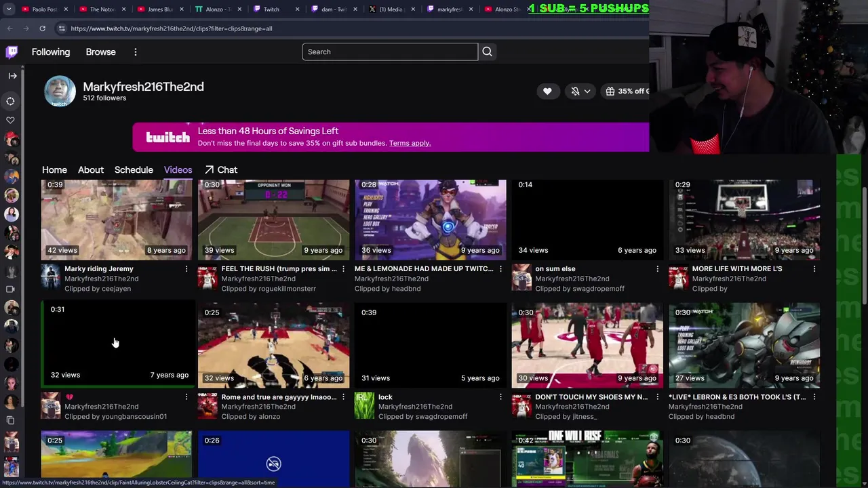This screenshot has width=868, height=488.
Task: Click Uncharted game icon beside Marky riding Jeremy
Action: point(50,278)
